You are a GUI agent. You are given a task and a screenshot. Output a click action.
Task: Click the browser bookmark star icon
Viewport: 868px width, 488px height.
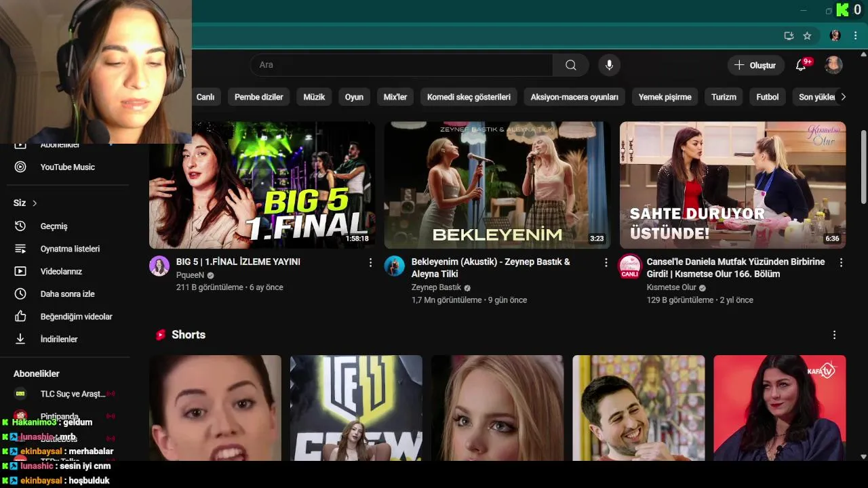tap(807, 36)
